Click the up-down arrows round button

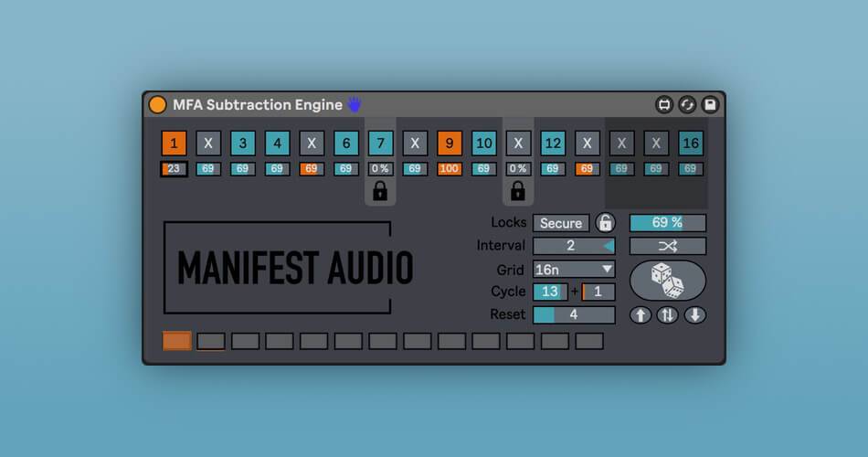pyautogui.click(x=668, y=315)
